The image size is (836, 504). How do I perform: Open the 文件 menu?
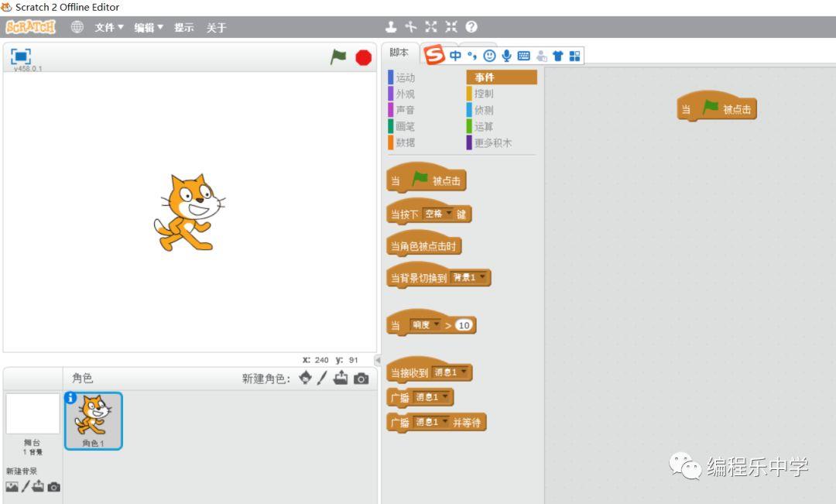(109, 27)
